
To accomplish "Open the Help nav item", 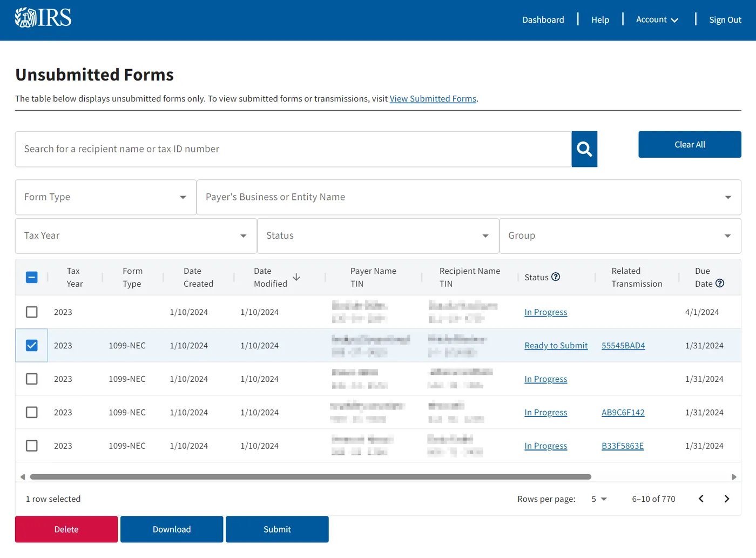I will point(600,20).
